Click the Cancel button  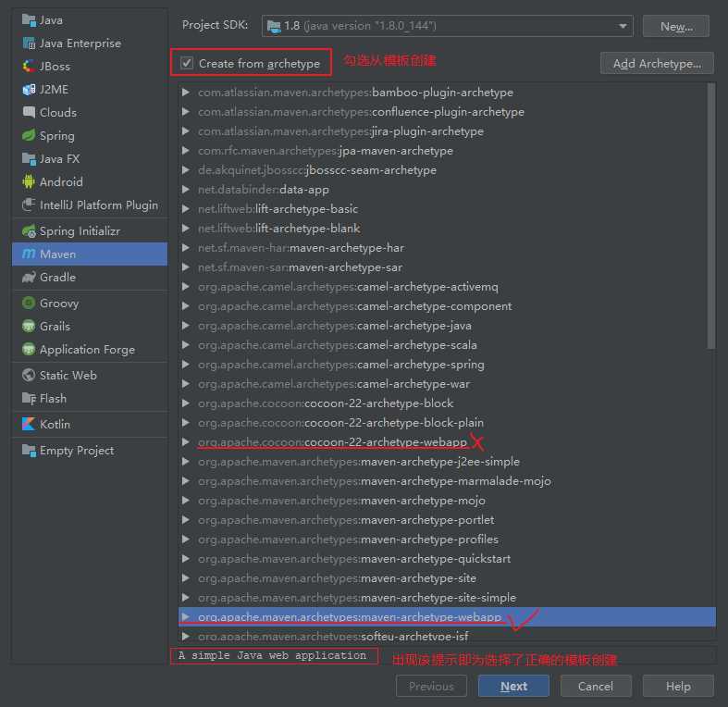point(596,686)
